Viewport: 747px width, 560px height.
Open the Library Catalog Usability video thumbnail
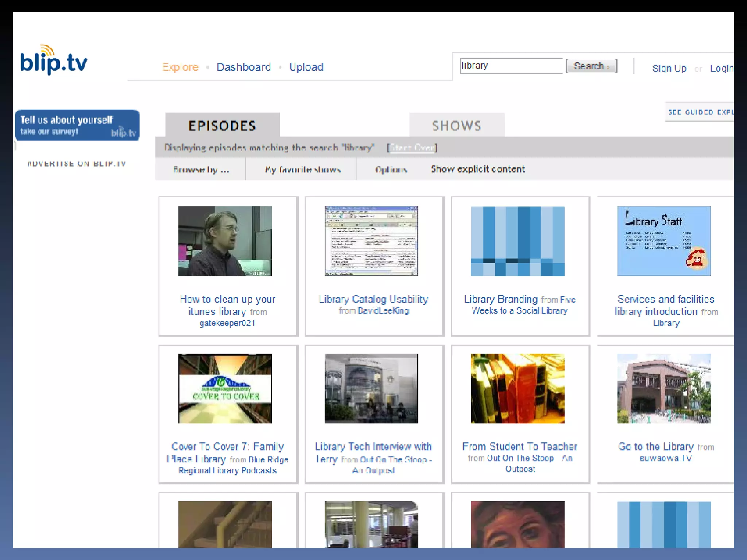pos(371,241)
